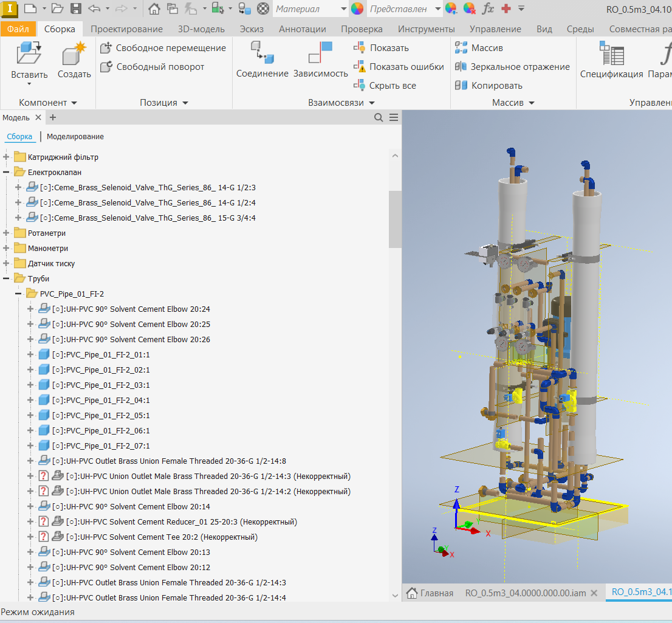Select the Зависимость constraint tool
Screen dimensions: 672x623
(320, 53)
